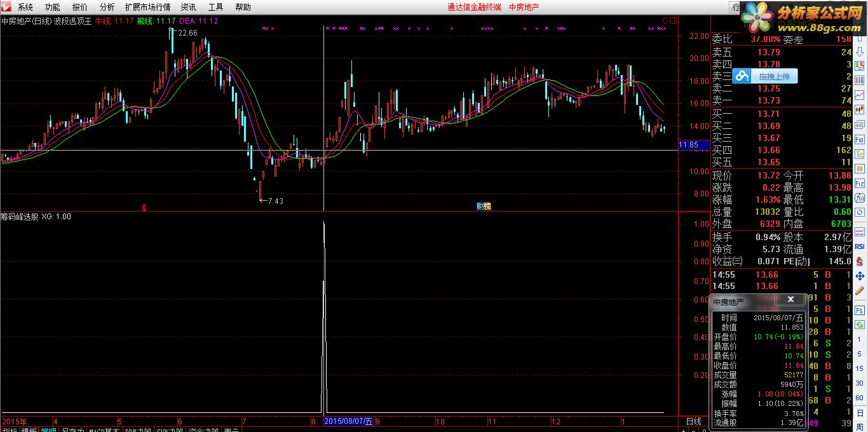This screenshot has height=432, width=868.
Task: Click the red S sidebar icon
Action: pyautogui.click(x=859, y=261)
